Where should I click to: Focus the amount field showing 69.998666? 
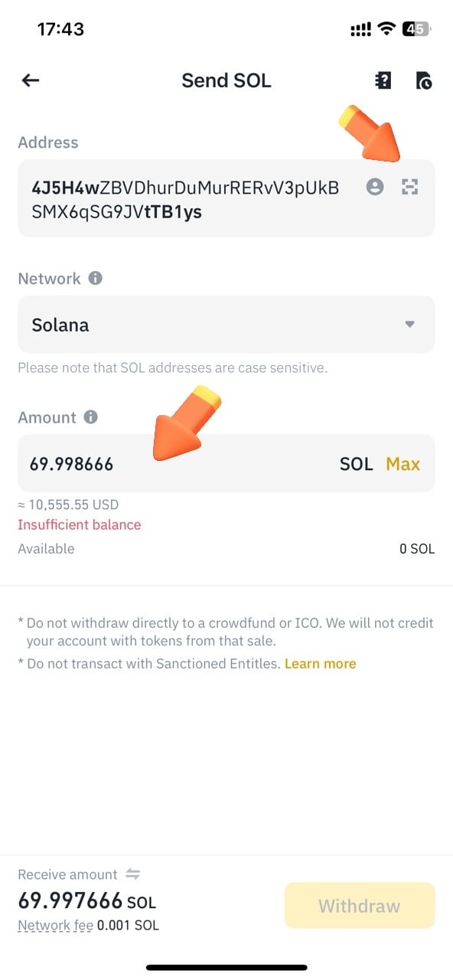coord(226,464)
